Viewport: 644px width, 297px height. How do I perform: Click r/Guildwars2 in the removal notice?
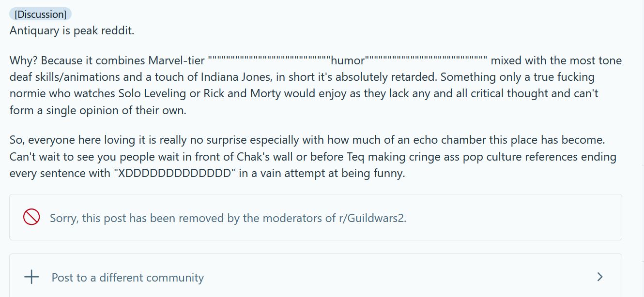tap(372, 218)
